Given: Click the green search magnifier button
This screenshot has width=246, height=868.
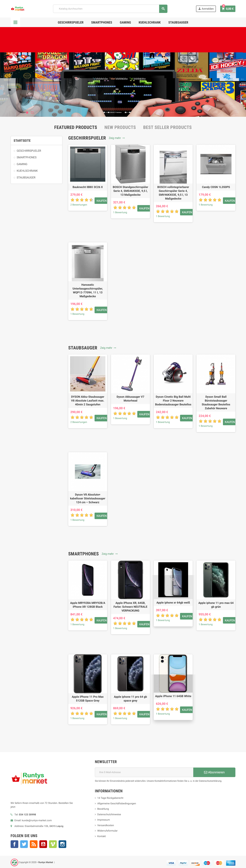Looking at the screenshot, I should click(x=163, y=9).
